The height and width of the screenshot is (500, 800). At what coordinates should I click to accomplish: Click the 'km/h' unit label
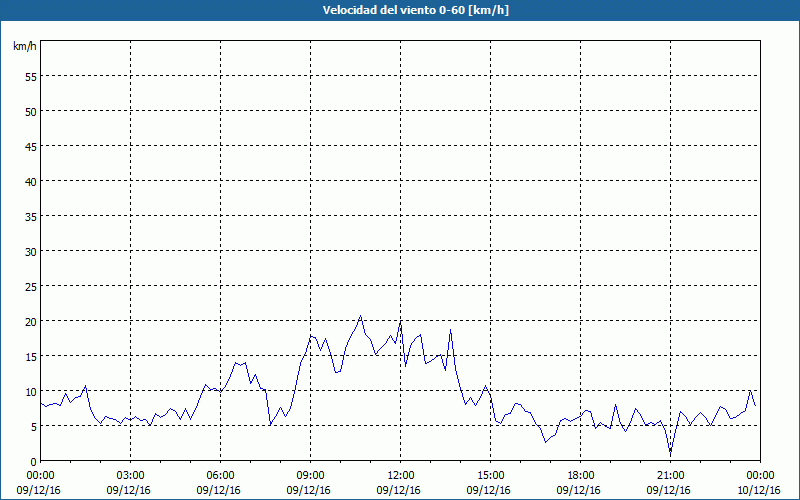pyautogui.click(x=25, y=46)
